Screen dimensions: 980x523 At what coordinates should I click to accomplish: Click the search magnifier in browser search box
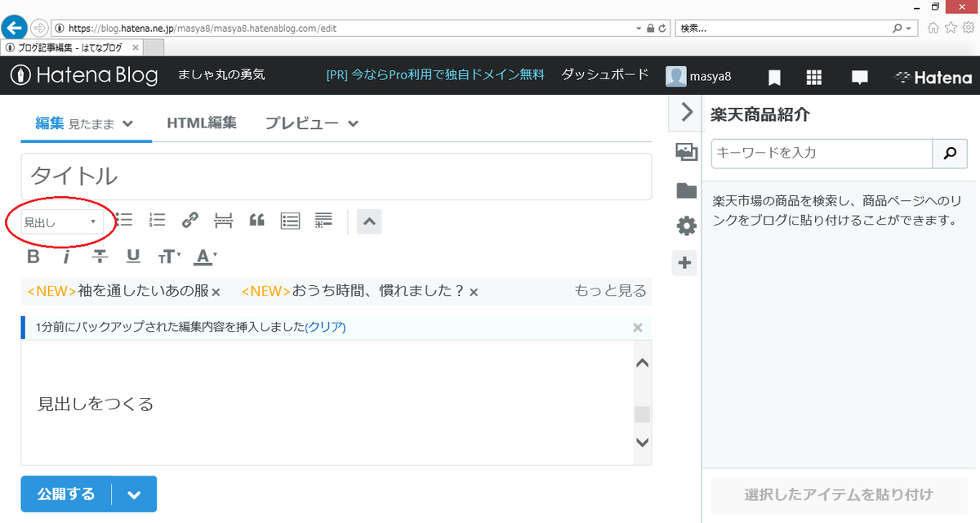(x=897, y=28)
